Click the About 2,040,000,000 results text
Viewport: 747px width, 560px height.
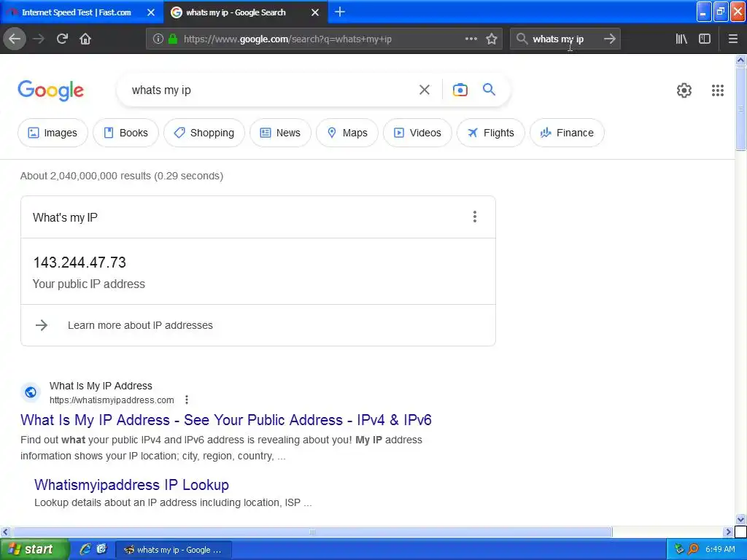pyautogui.click(x=122, y=176)
